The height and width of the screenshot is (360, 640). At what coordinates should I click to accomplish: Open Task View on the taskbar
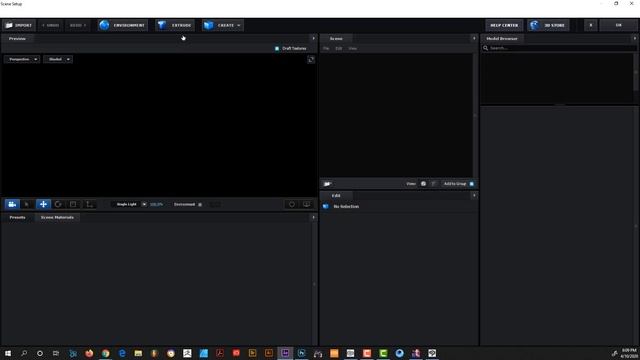point(56,353)
